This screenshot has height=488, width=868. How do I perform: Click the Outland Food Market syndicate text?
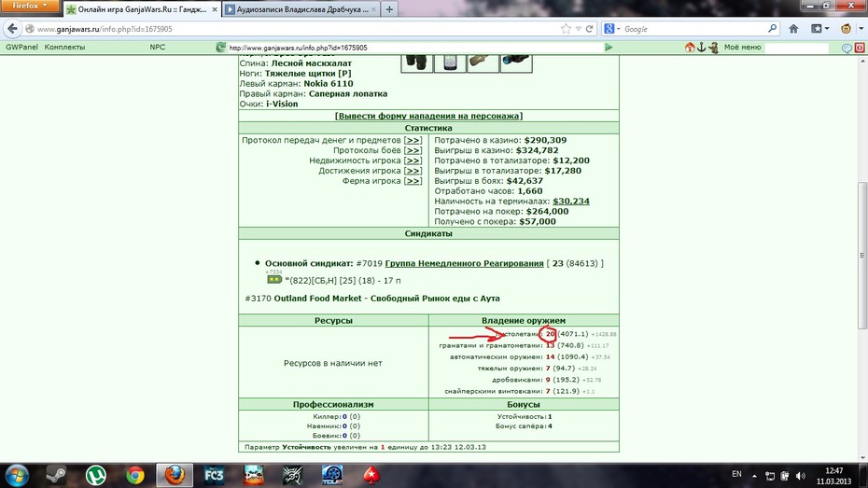coord(386,299)
